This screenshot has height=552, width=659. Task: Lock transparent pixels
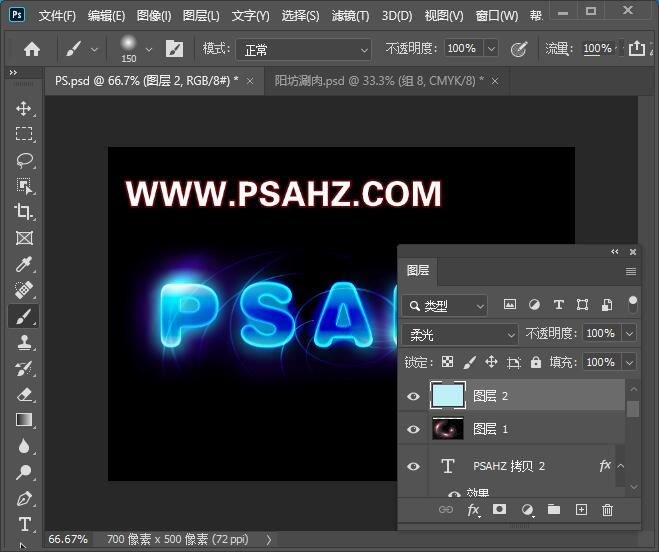click(x=447, y=362)
